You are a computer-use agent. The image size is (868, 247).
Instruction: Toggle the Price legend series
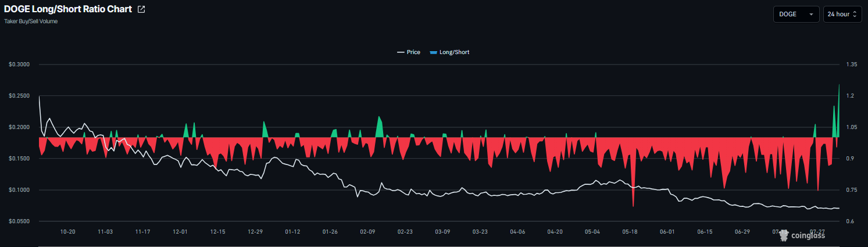409,52
